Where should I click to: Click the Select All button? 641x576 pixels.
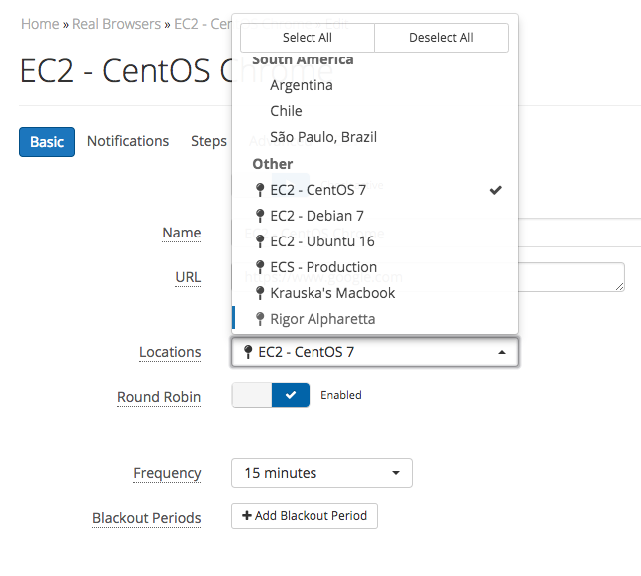pos(307,38)
